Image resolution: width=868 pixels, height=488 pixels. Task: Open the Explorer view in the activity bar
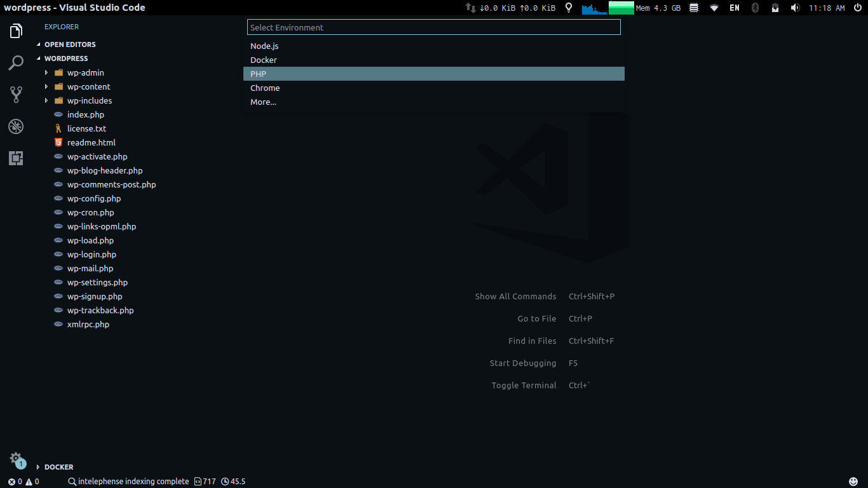(x=16, y=30)
